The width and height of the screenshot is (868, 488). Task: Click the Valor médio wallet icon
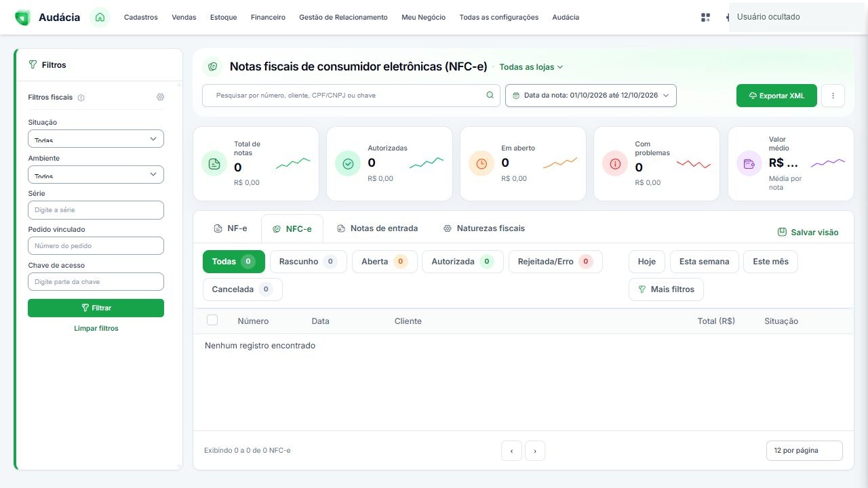749,163
